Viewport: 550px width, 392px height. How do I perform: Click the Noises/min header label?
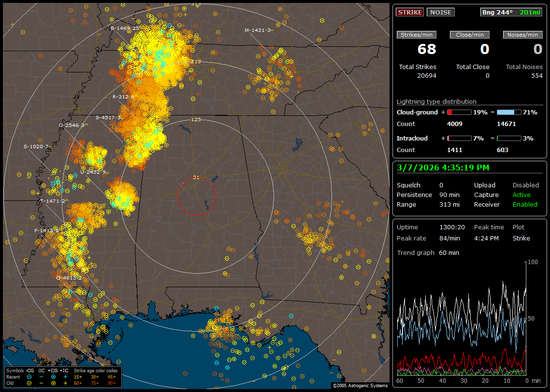tap(523, 35)
